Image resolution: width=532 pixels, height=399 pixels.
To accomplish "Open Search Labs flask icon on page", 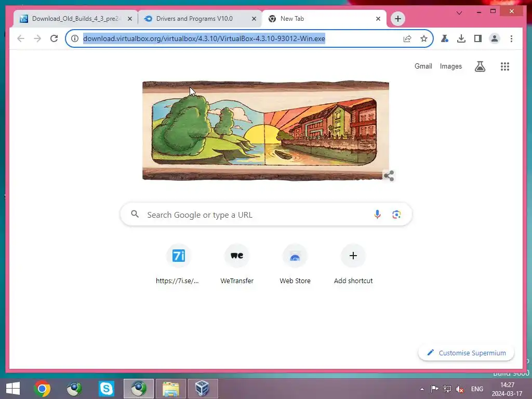I will [x=480, y=66].
